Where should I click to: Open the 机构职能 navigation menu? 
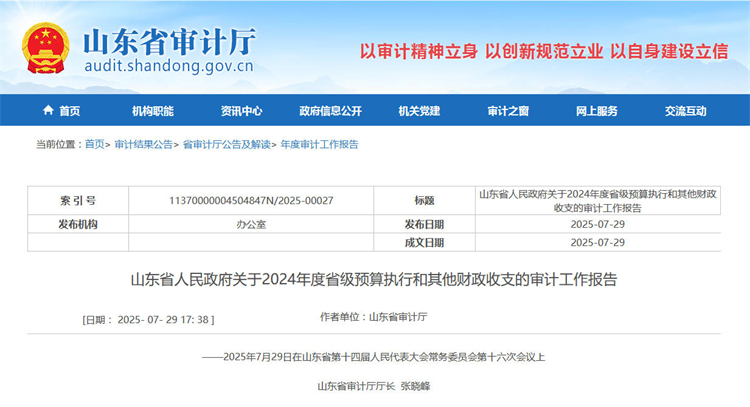152,111
